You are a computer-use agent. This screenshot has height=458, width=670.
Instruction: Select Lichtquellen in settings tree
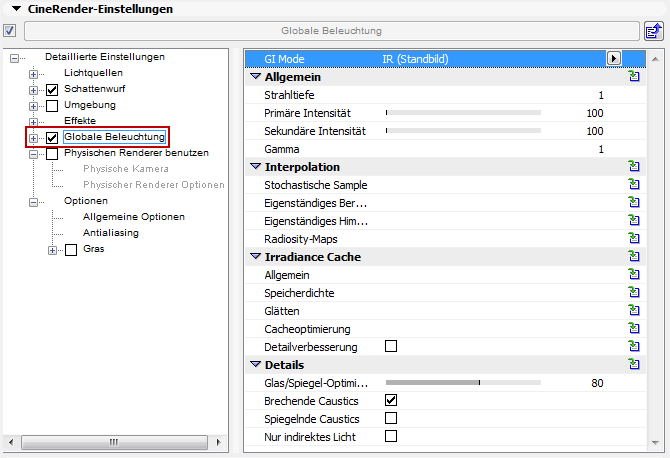point(93,73)
